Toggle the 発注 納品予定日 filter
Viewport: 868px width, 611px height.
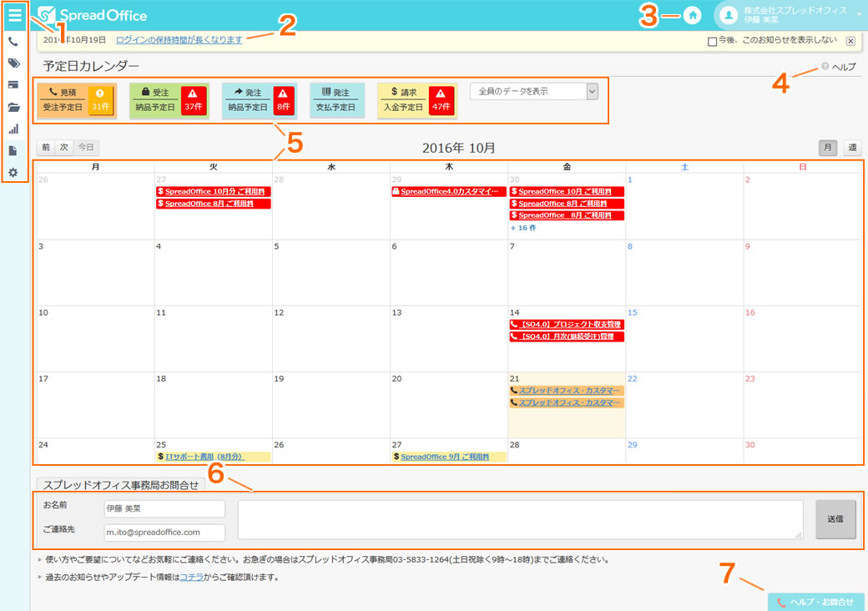tap(259, 100)
